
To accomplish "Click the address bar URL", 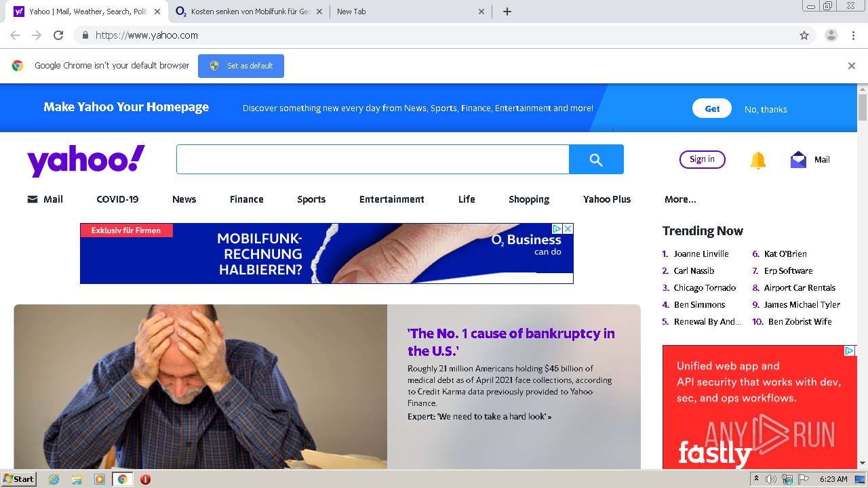I will coord(146,35).
